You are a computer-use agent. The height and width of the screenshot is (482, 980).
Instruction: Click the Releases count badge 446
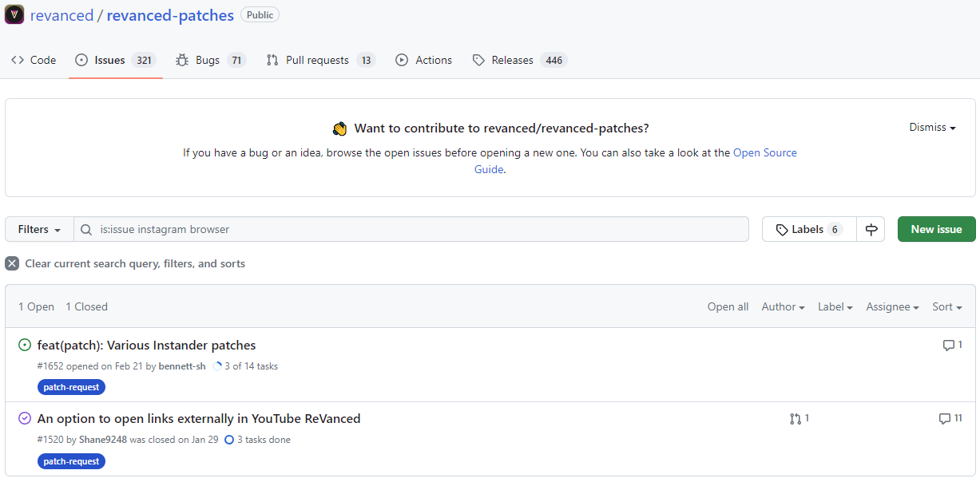(x=553, y=60)
